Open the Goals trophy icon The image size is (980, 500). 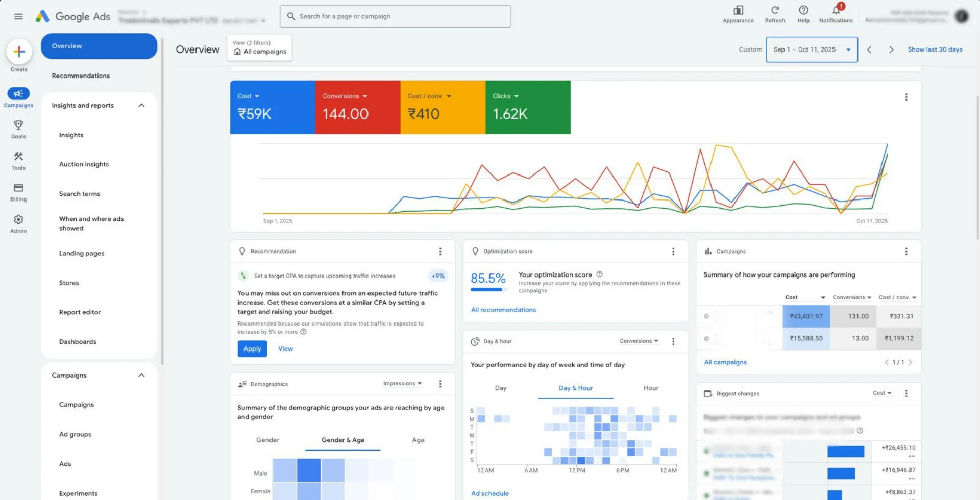point(18,126)
